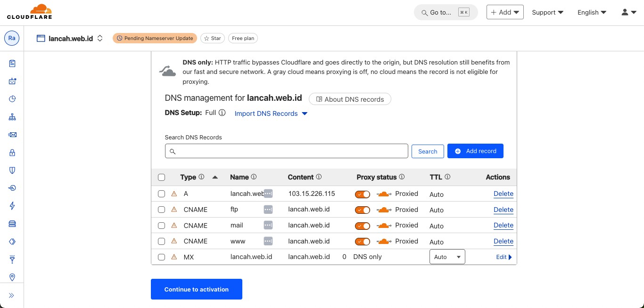Open the SSL/TLS lock sidebar icon
This screenshot has width=644, height=308.
12,153
